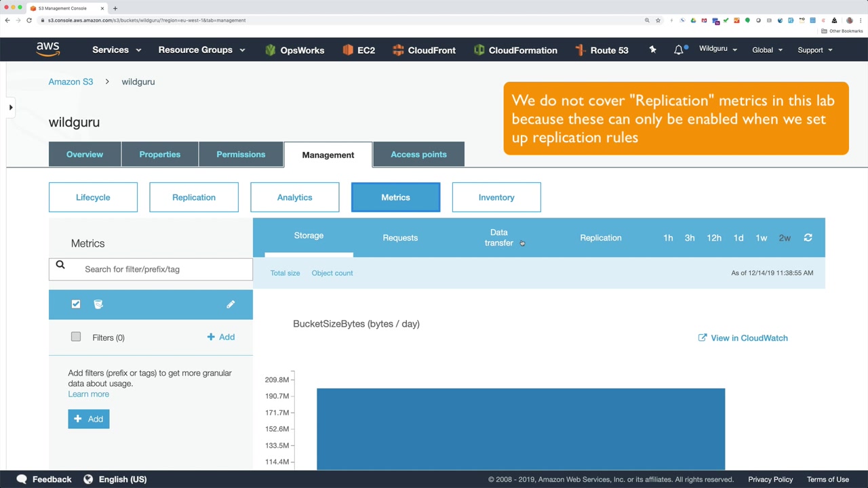The image size is (868, 488).
Task: Refresh metrics with the reload icon
Action: point(808,238)
